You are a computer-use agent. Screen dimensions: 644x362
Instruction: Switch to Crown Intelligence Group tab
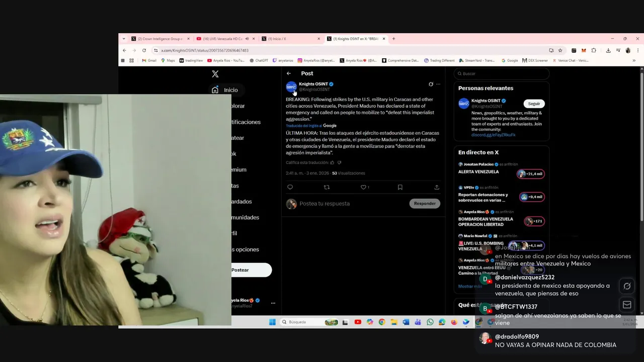160,39
